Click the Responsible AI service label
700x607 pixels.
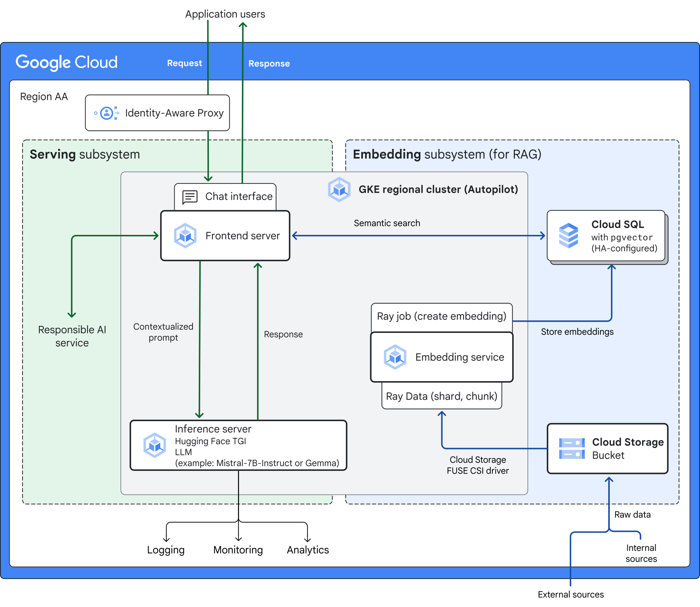72,336
